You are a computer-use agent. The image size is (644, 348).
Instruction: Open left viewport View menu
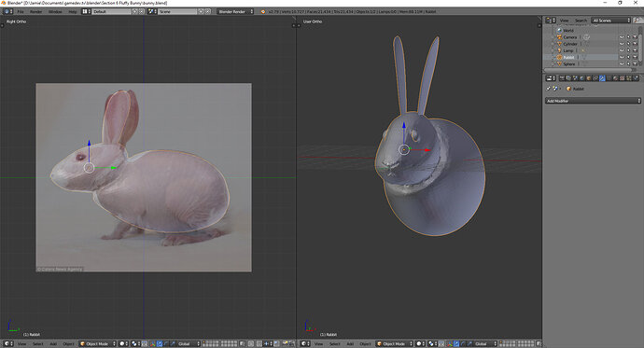pyautogui.click(x=21, y=344)
